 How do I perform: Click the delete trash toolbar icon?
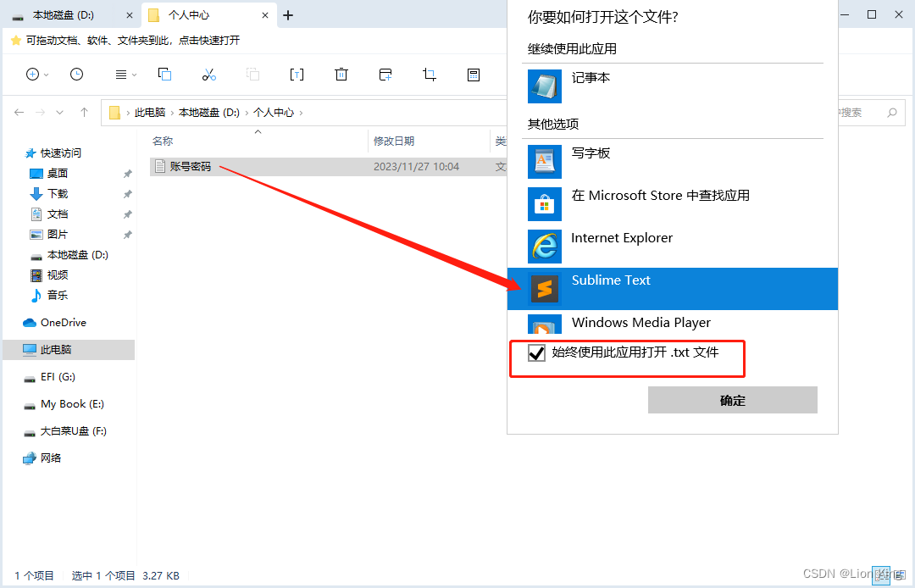click(341, 74)
